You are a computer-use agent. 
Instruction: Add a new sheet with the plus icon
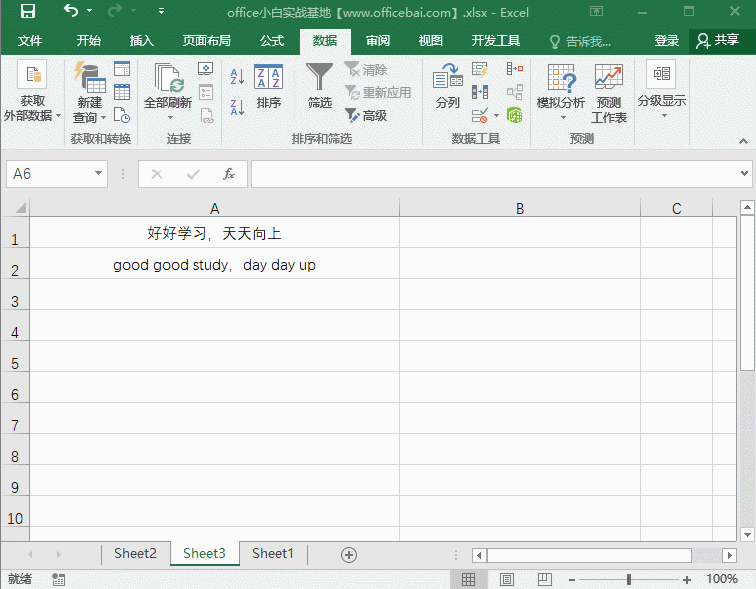(x=349, y=555)
